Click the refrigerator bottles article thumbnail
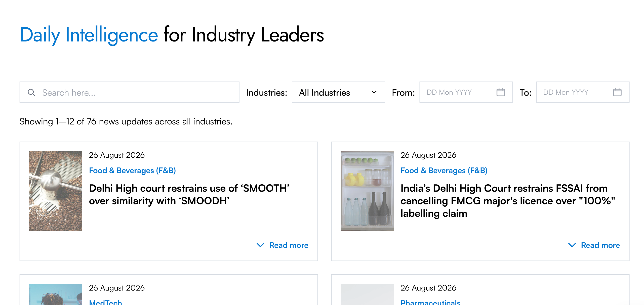 367,191
